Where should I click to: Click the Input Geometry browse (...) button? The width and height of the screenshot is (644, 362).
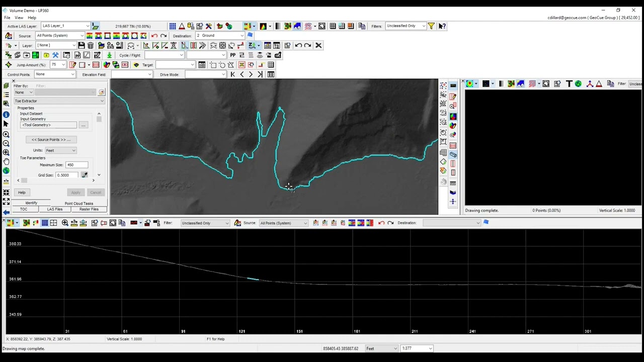[84, 125]
